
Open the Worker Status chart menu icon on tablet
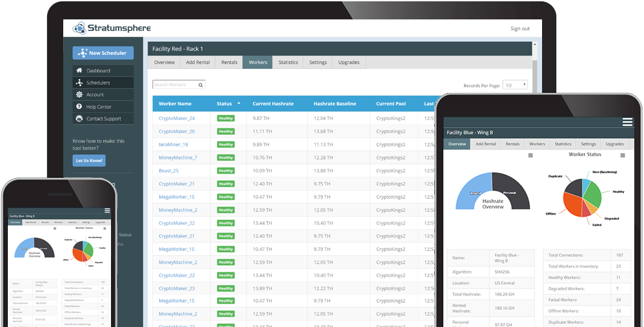623,155
